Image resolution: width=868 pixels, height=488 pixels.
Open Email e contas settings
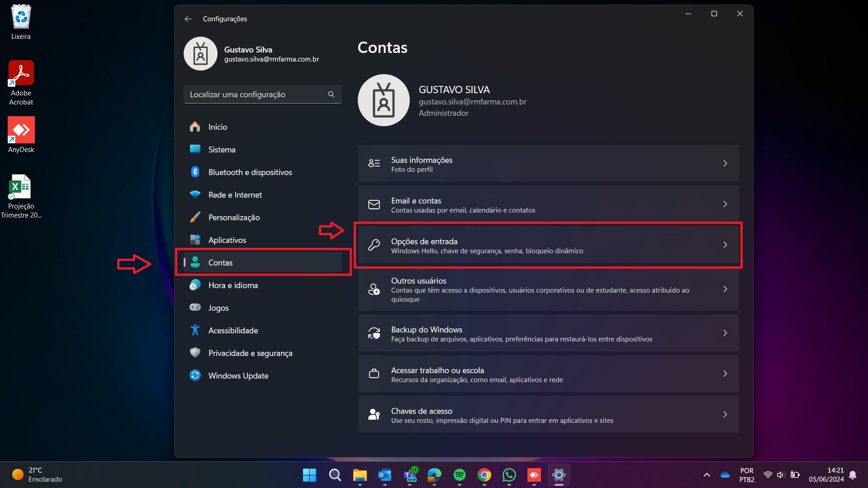[548, 204]
